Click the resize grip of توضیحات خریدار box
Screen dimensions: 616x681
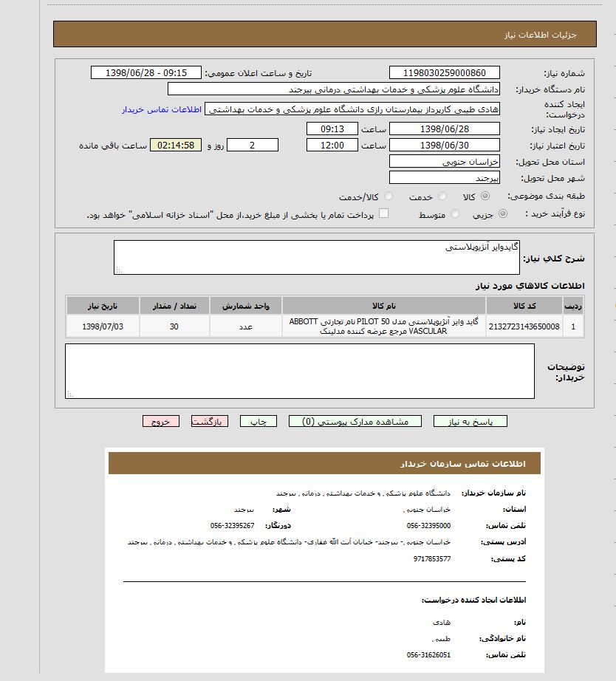pyautogui.click(x=70, y=394)
